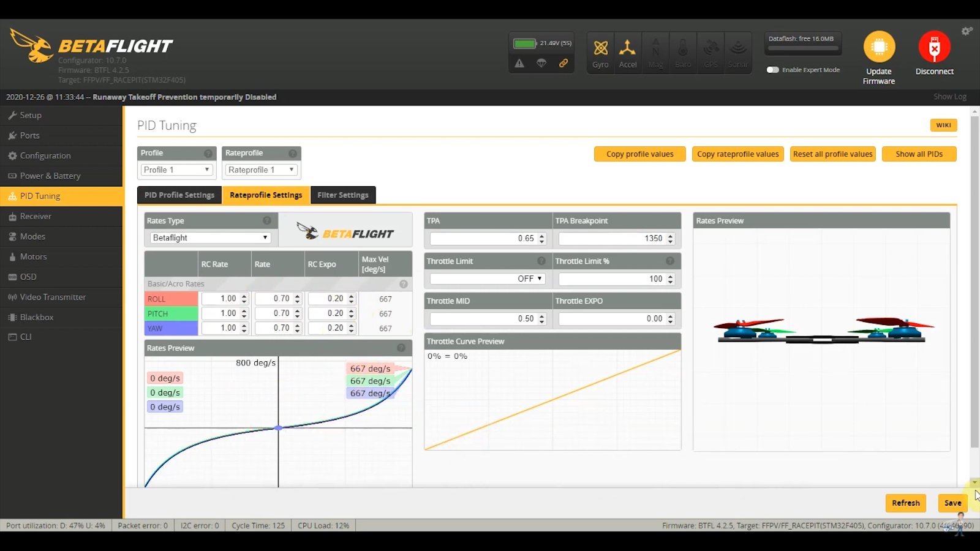Open the OSD sidebar section
Image resolution: width=980 pixels, height=551 pixels.
click(61, 277)
